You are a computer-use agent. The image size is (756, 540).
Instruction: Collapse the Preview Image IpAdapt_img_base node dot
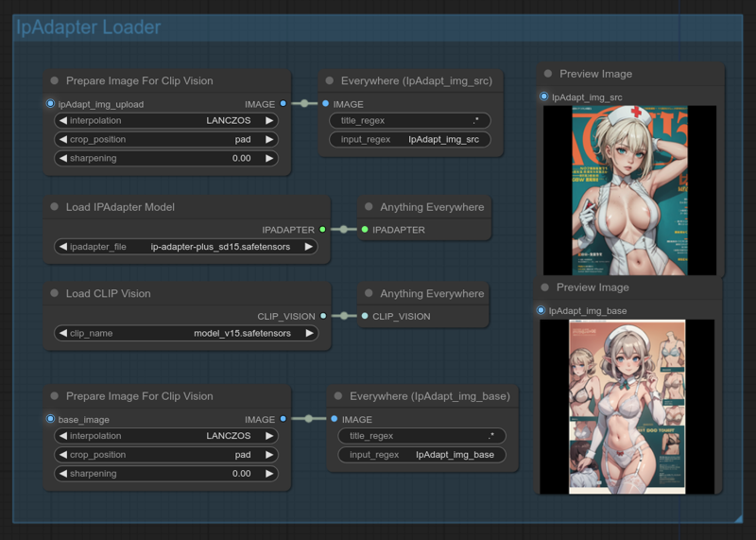545,287
